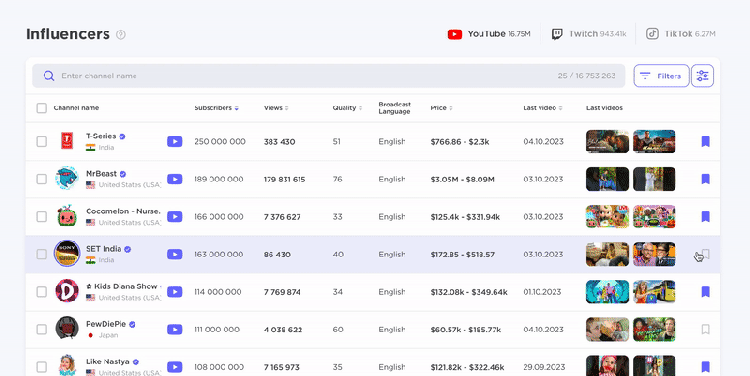Image resolution: width=750 pixels, height=376 pixels.
Task: Check the MrBeast row checkbox
Action: 42,179
